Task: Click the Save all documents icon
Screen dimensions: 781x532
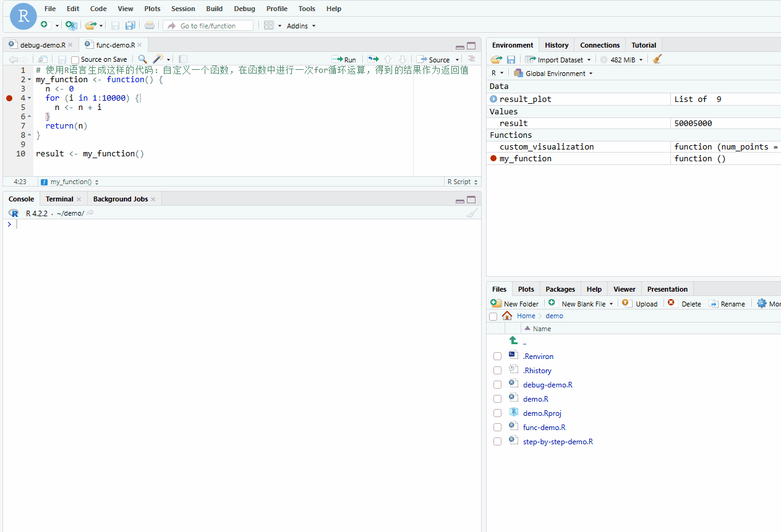Action: pos(130,25)
